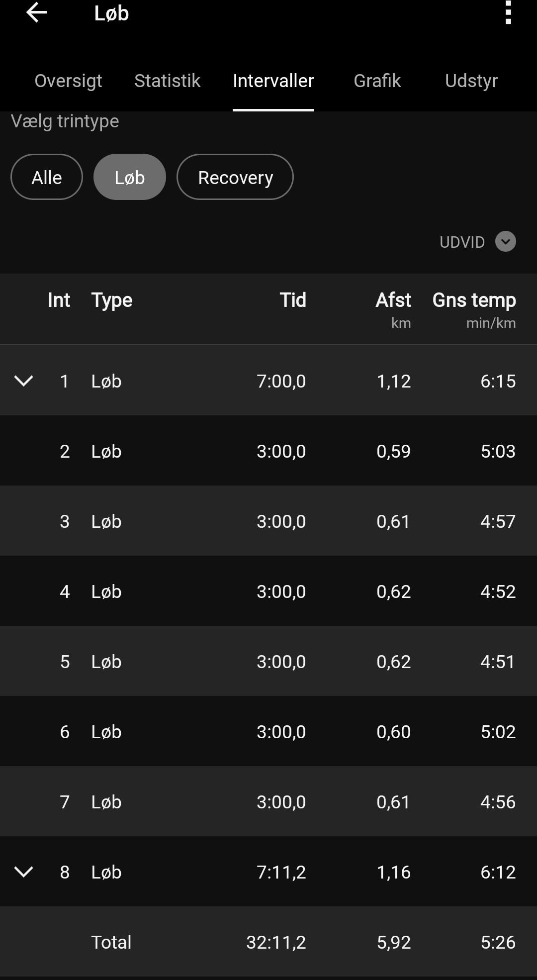Expand interval 8 row chevron
This screenshot has height=980, width=537.
coord(23,872)
